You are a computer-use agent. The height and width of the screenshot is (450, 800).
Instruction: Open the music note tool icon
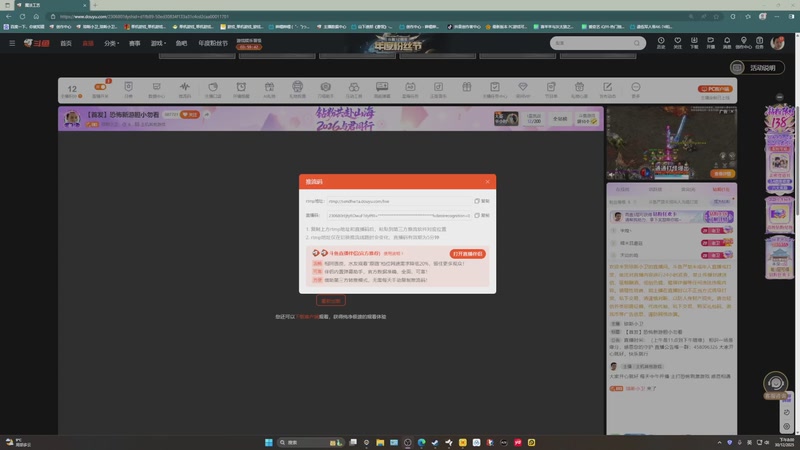point(438,87)
